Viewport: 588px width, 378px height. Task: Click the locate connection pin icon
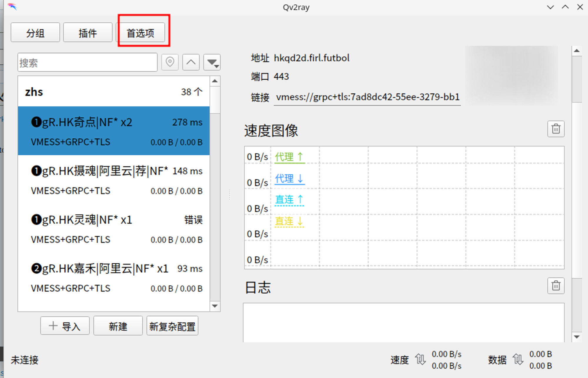(170, 62)
